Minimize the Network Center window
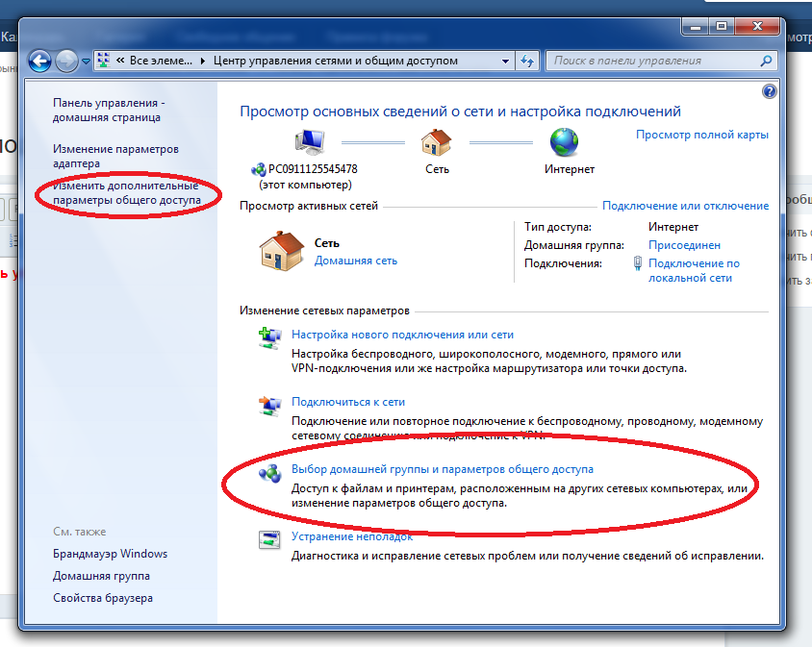Screen dimensions: 812x647 click(696, 26)
